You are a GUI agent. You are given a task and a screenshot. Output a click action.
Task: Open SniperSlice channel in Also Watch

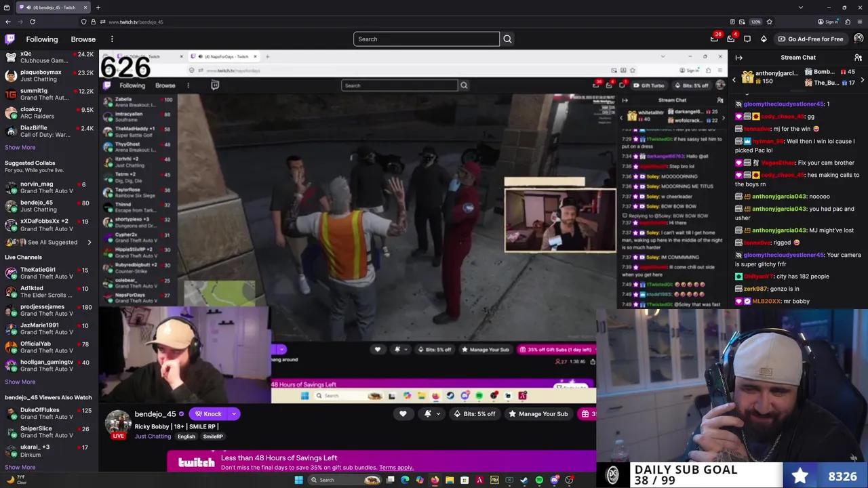coord(49,432)
